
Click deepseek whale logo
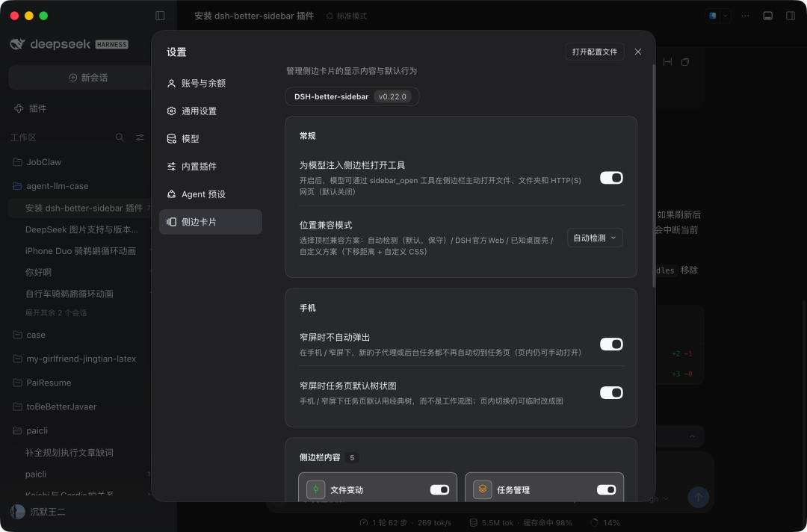[x=17, y=44]
